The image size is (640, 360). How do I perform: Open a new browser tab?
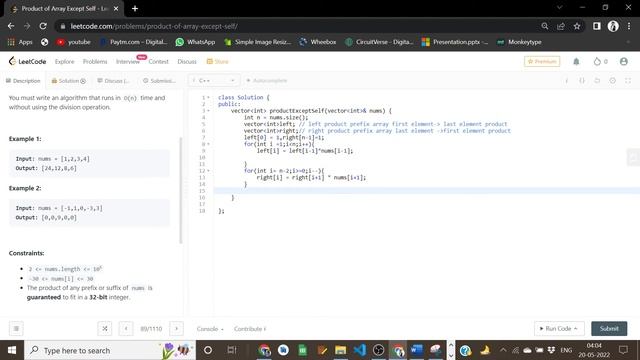(135, 9)
